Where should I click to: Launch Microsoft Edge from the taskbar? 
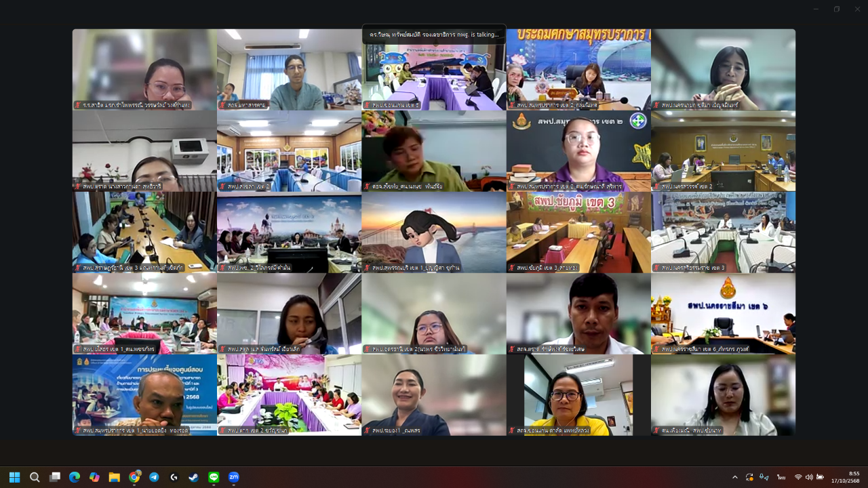(75, 477)
